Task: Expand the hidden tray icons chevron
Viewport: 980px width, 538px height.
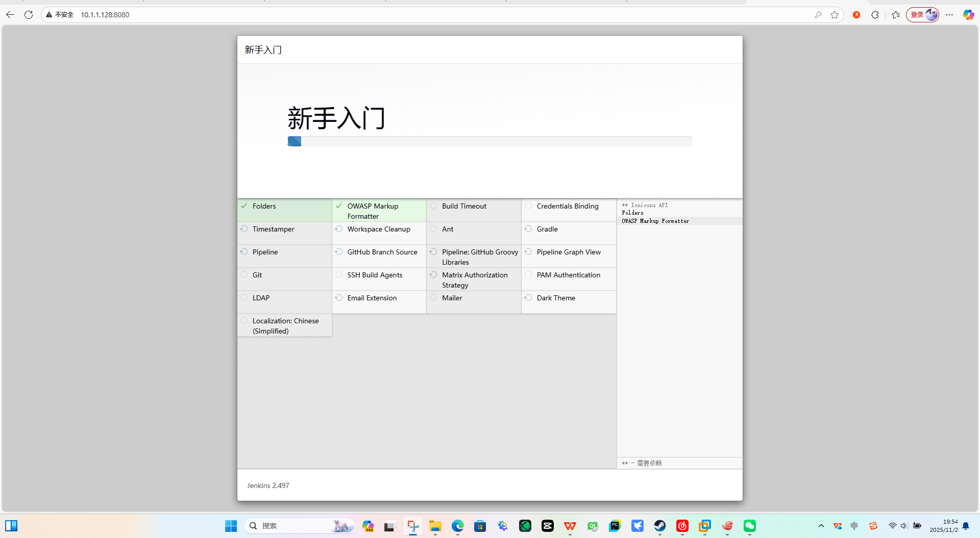Action: tap(821, 526)
